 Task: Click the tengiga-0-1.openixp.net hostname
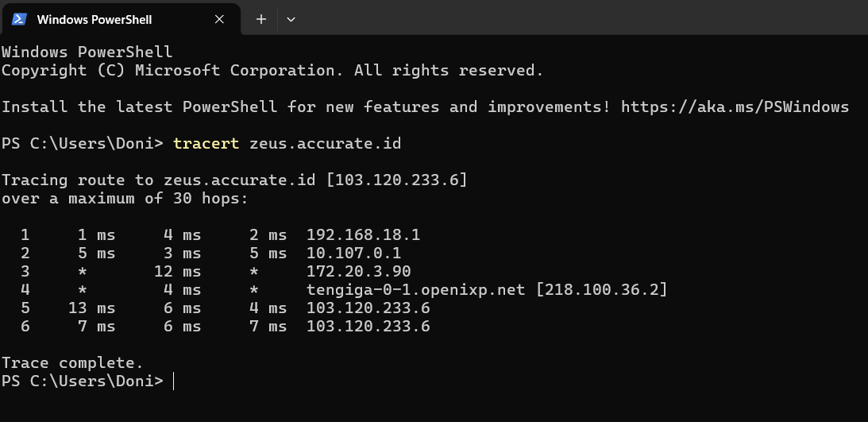415,290
